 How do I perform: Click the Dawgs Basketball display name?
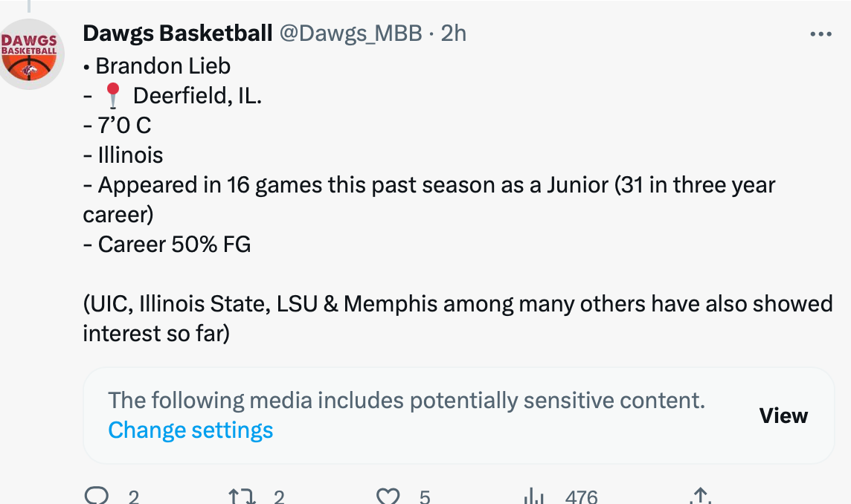tap(178, 33)
